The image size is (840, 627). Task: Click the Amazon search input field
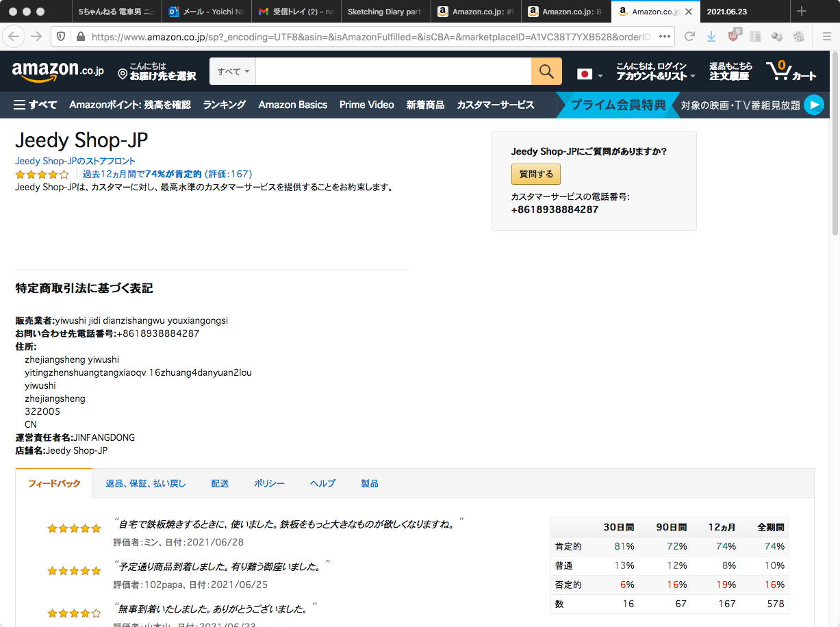tap(394, 71)
